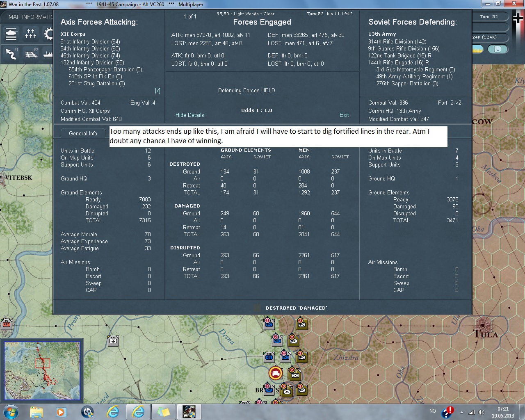Screen dimensions: 525x420
Task: Open the gear settings icon in toolbar
Action: [x=48, y=33]
